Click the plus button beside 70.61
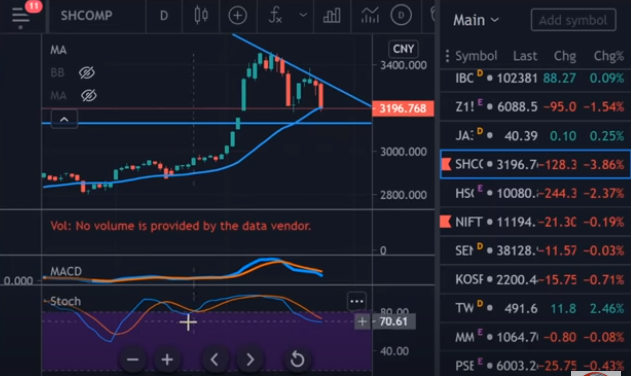631x376 pixels. (x=362, y=322)
